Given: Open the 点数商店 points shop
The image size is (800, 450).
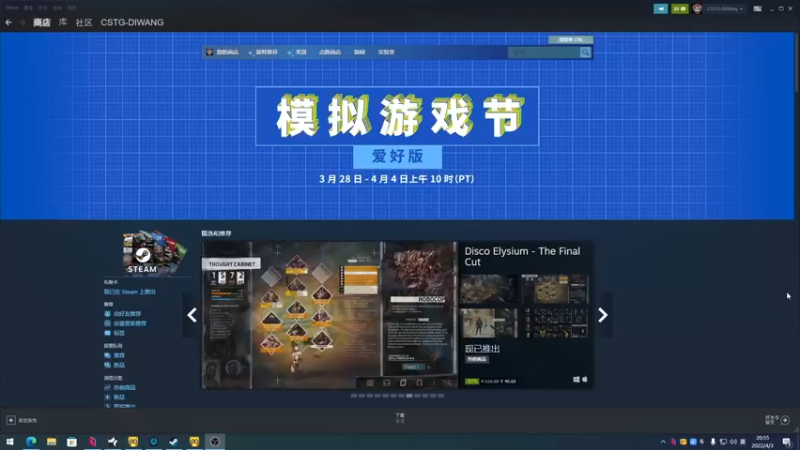Looking at the screenshot, I should click(330, 52).
